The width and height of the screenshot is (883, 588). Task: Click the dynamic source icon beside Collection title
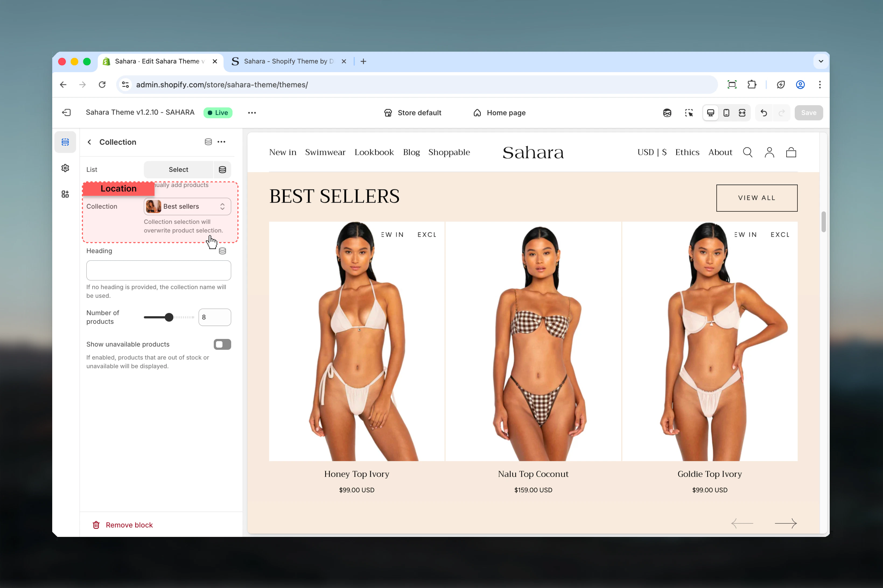coord(208,142)
